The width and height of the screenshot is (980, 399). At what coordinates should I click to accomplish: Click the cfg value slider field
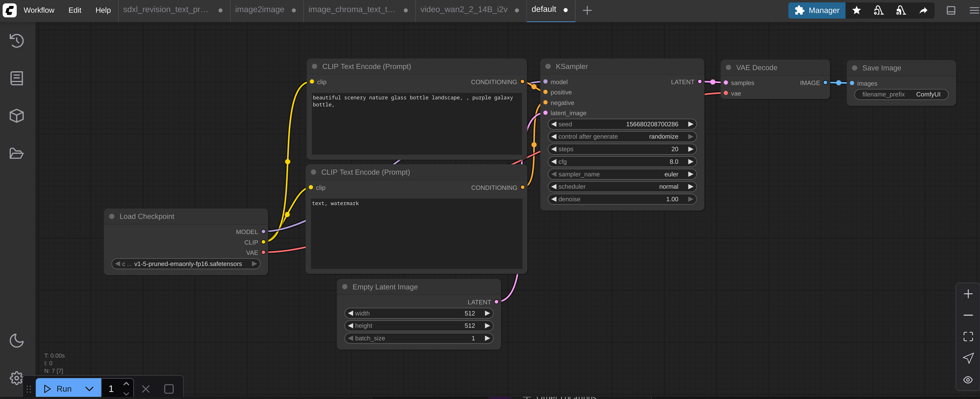tap(621, 162)
